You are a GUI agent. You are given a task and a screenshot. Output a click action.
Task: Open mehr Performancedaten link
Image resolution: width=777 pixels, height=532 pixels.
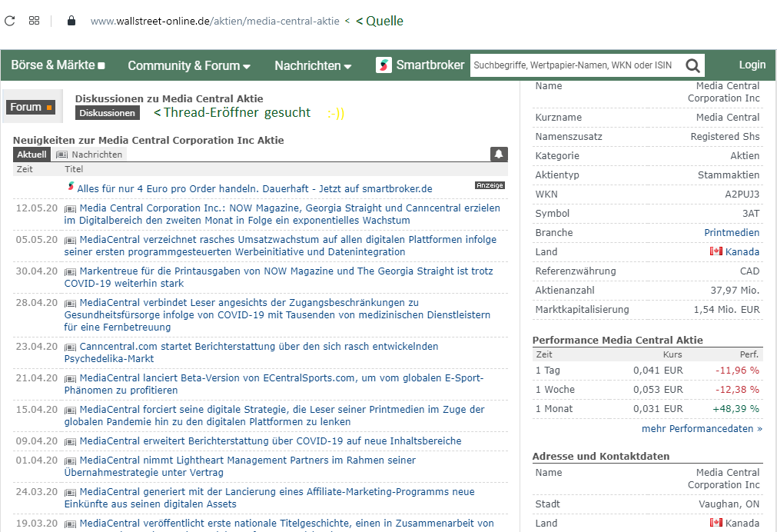click(x=702, y=429)
